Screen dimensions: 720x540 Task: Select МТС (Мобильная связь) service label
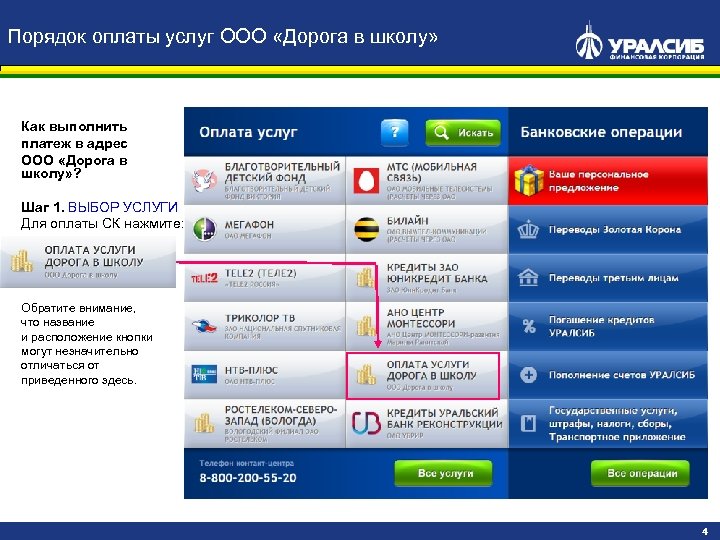click(x=432, y=172)
